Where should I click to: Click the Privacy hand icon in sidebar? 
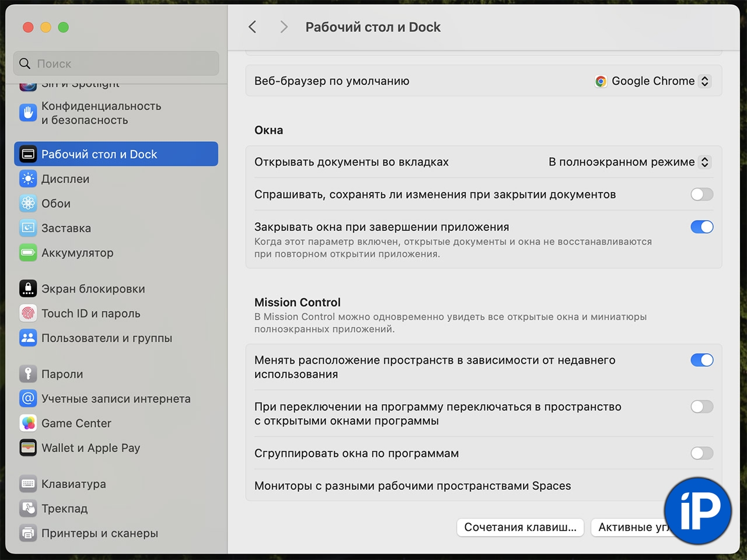pyautogui.click(x=28, y=113)
